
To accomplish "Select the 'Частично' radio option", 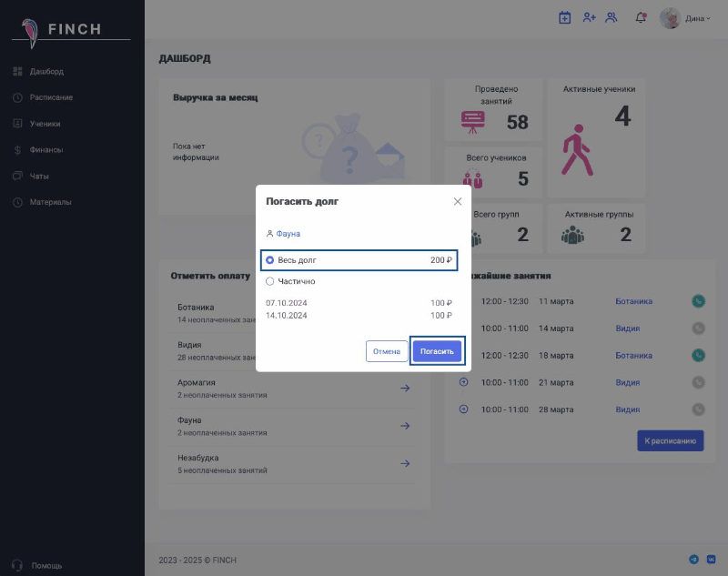I will click(270, 282).
